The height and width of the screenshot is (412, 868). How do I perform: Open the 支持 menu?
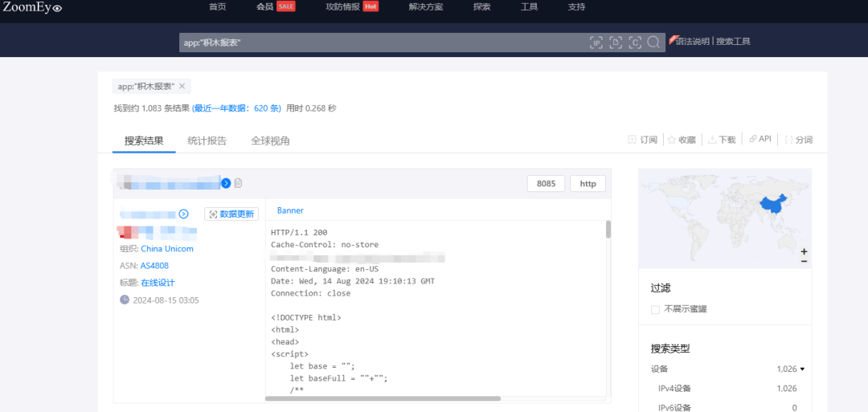(576, 7)
